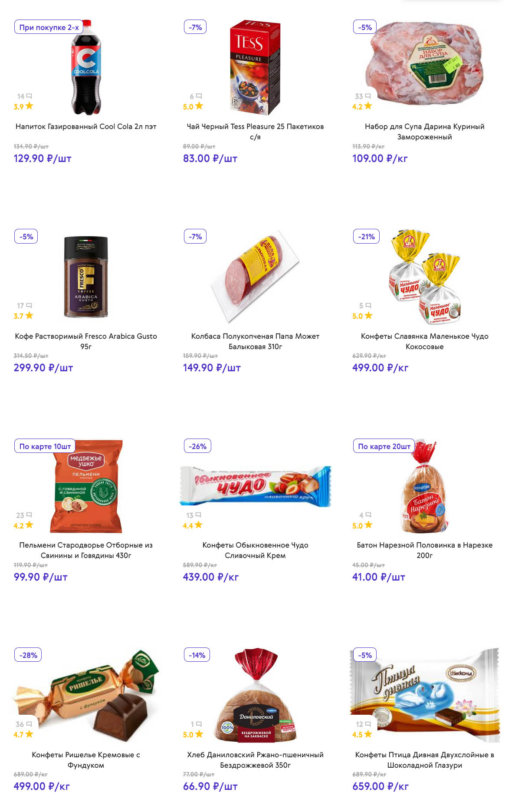Click the star rating icon for Набор для Супа
The width and height of the screenshot is (505, 812).
tap(368, 106)
